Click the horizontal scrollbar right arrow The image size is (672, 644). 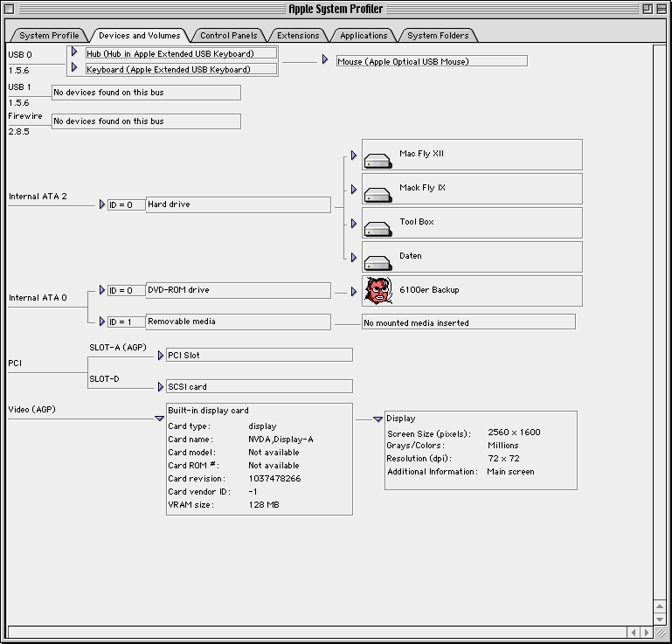[647, 632]
